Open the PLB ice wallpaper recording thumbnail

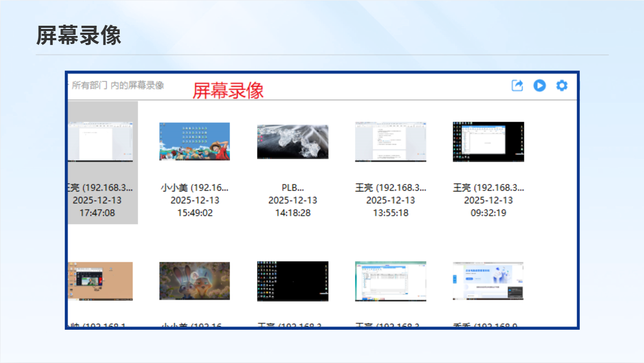(x=293, y=142)
